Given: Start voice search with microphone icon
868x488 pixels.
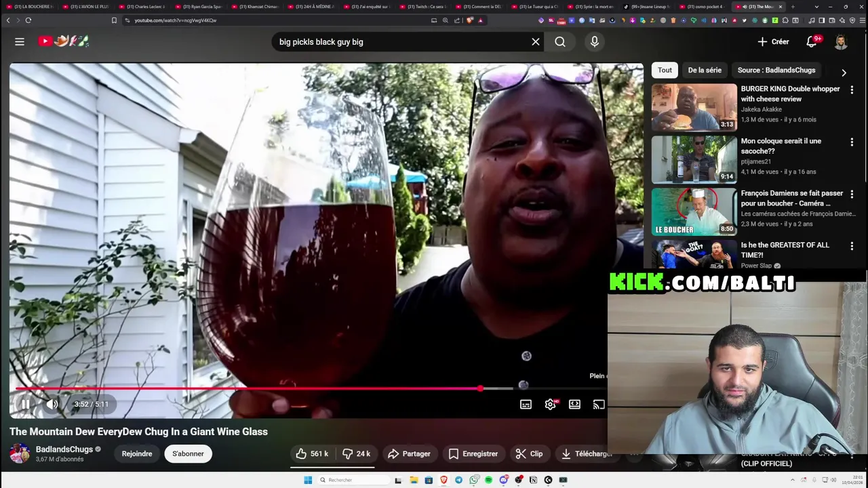Looking at the screenshot, I should 595,41.
